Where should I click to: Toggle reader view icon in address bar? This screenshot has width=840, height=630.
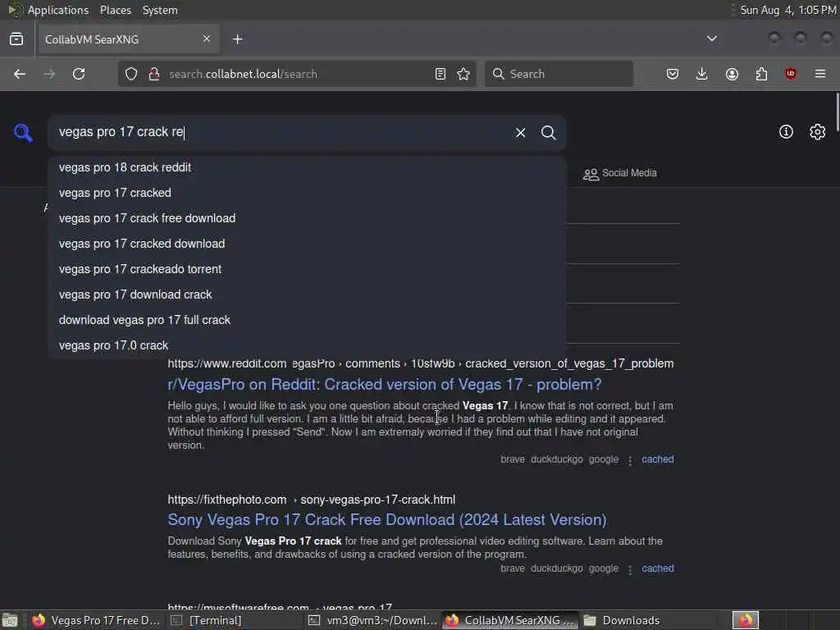click(x=441, y=74)
